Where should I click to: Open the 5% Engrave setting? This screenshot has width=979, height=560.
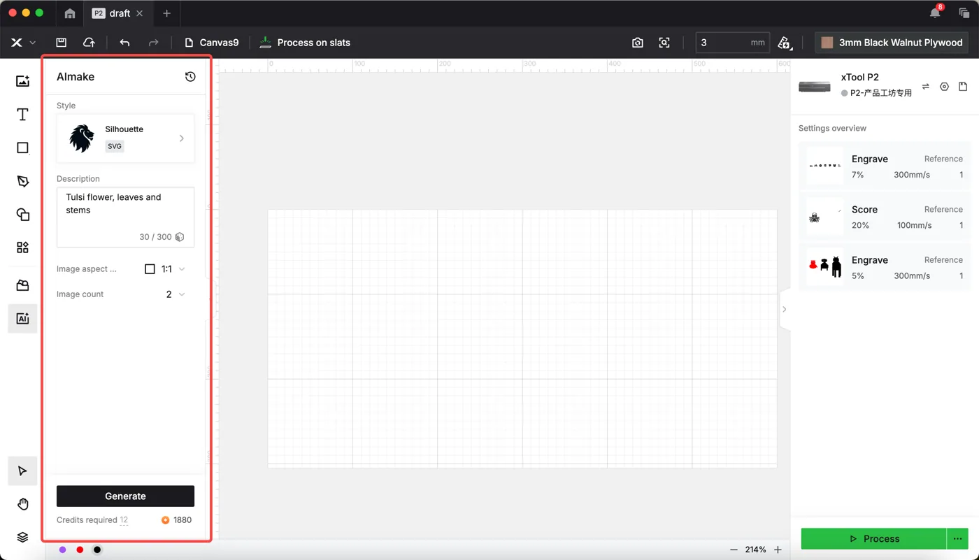click(x=885, y=267)
